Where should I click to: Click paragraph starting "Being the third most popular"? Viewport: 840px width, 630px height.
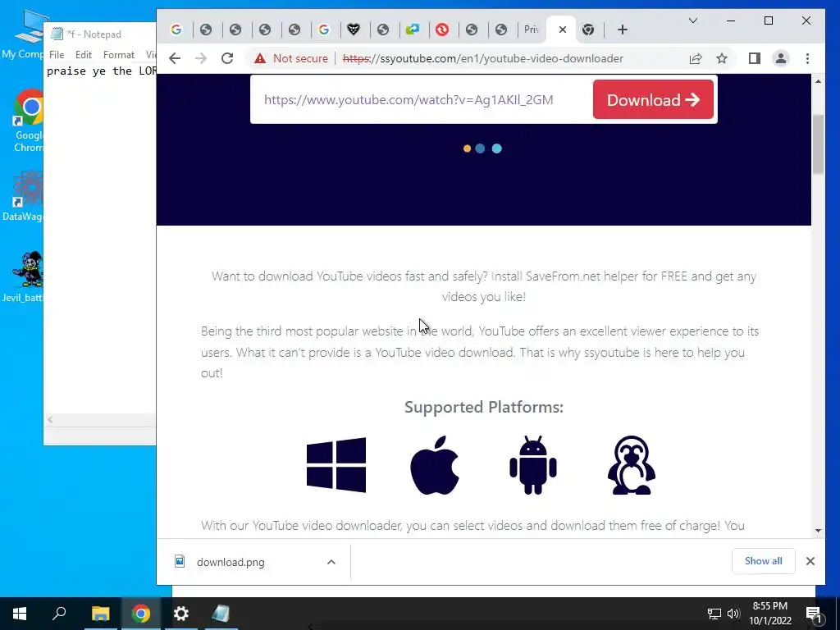click(479, 352)
